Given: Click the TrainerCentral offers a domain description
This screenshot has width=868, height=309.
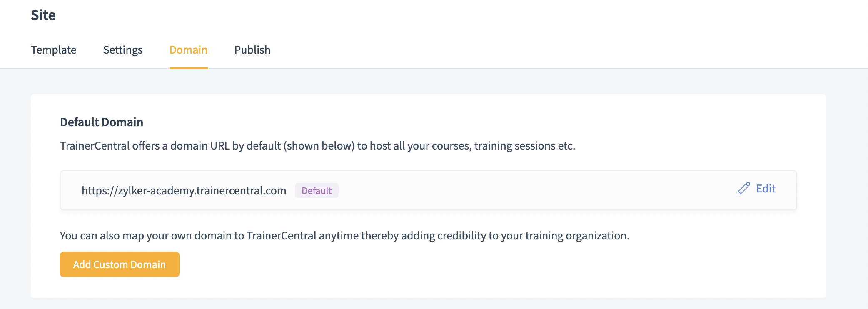Looking at the screenshot, I should click(x=317, y=146).
